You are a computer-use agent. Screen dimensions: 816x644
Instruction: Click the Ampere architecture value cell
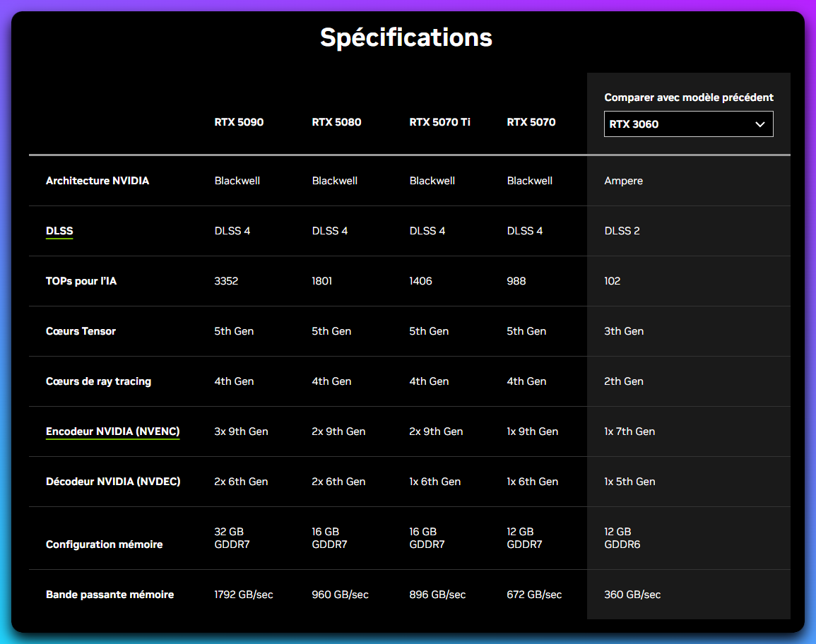coord(623,180)
